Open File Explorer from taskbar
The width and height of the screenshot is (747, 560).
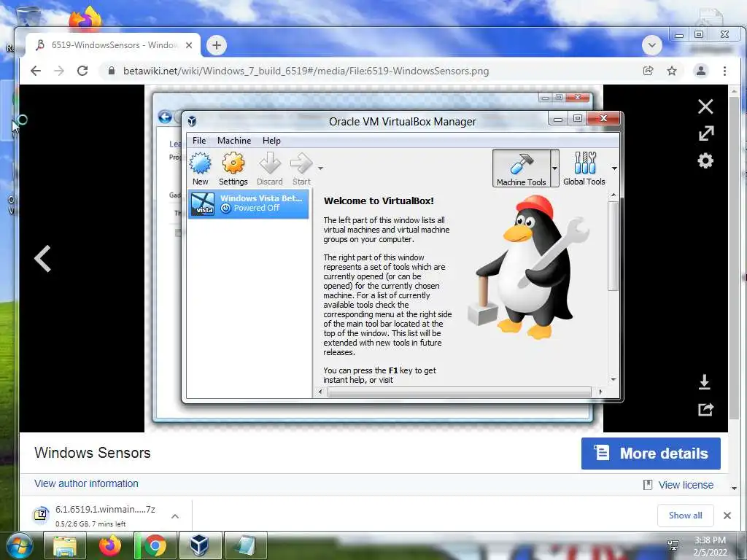[x=65, y=545]
